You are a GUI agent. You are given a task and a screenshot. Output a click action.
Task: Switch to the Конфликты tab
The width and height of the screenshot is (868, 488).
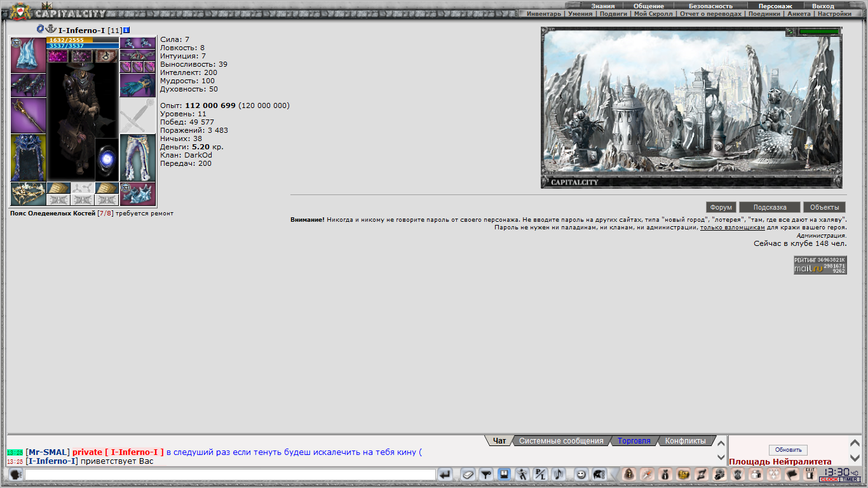click(685, 440)
